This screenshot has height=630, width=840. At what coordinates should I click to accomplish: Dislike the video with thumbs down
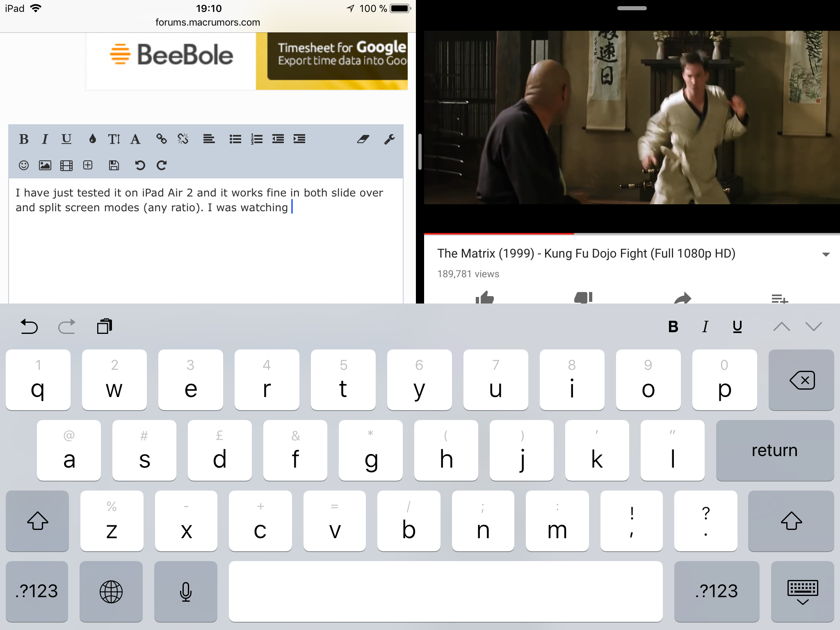(583, 297)
